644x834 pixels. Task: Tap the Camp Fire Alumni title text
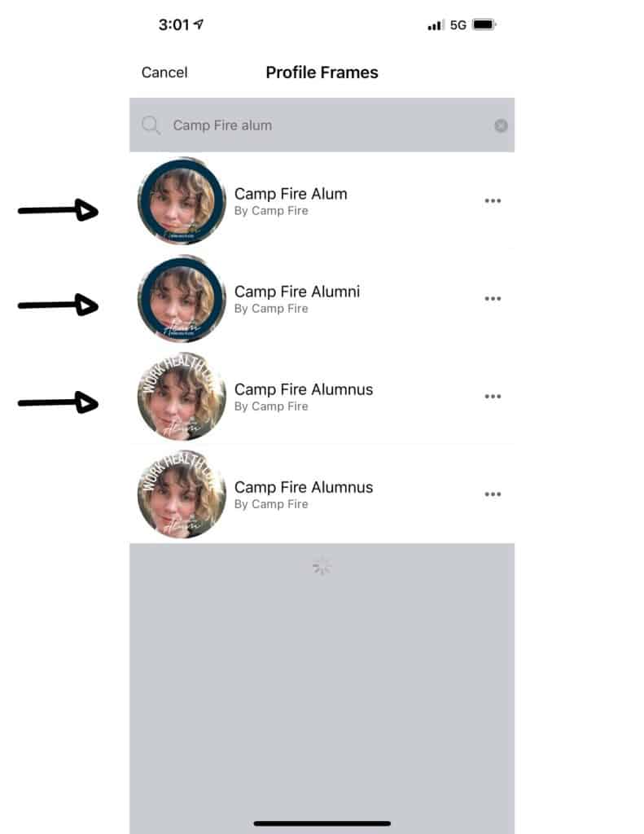(x=297, y=292)
